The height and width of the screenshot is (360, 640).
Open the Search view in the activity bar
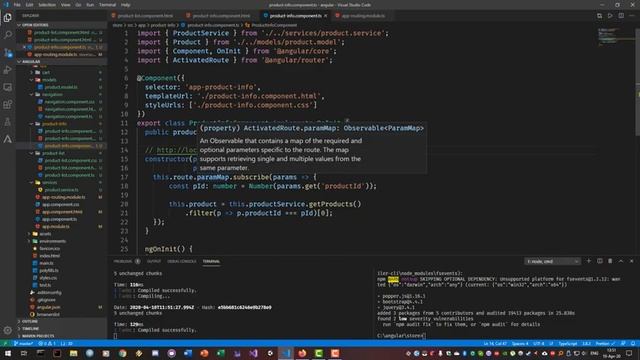click(7, 35)
